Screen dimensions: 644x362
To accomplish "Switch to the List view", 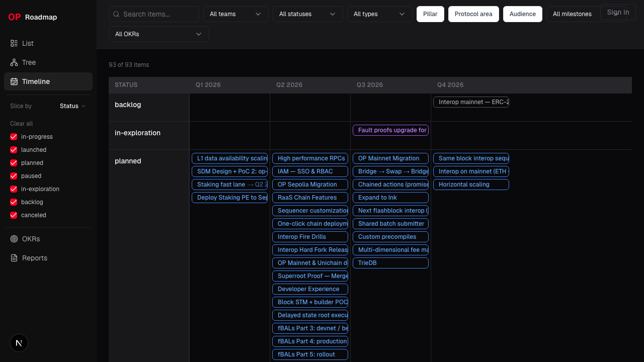I will coord(48,43).
